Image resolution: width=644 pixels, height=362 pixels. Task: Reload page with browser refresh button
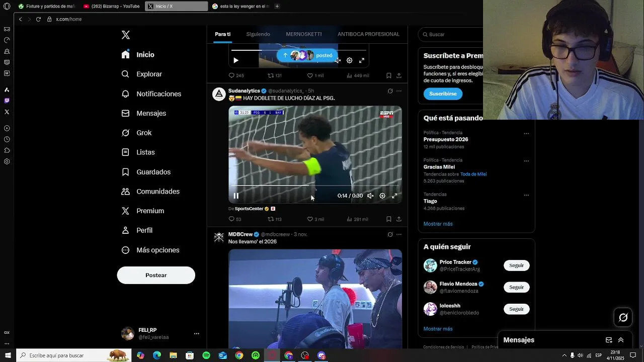point(38,19)
